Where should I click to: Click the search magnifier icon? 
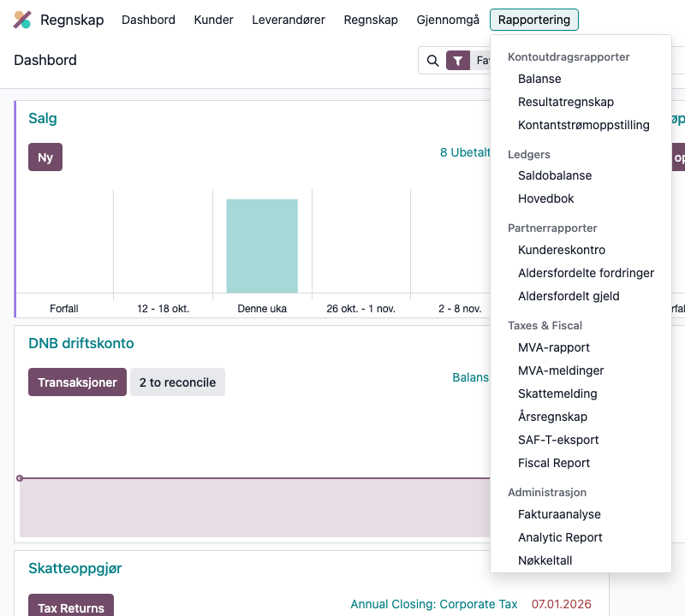coord(432,61)
